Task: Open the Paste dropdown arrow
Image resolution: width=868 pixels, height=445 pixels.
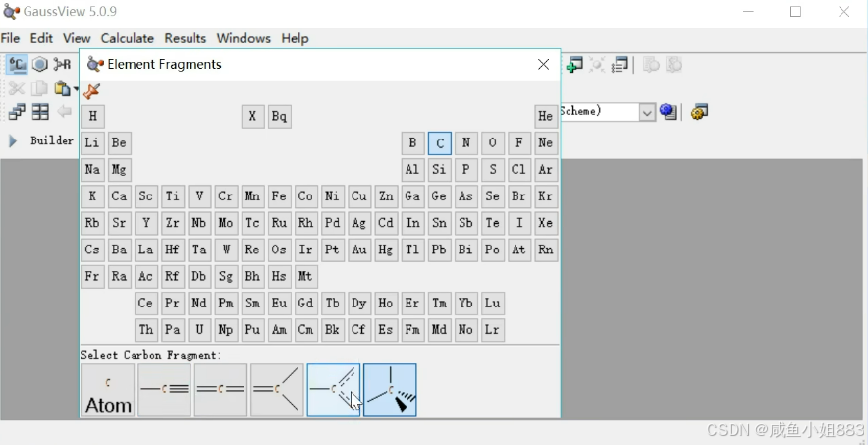Action: point(76,89)
